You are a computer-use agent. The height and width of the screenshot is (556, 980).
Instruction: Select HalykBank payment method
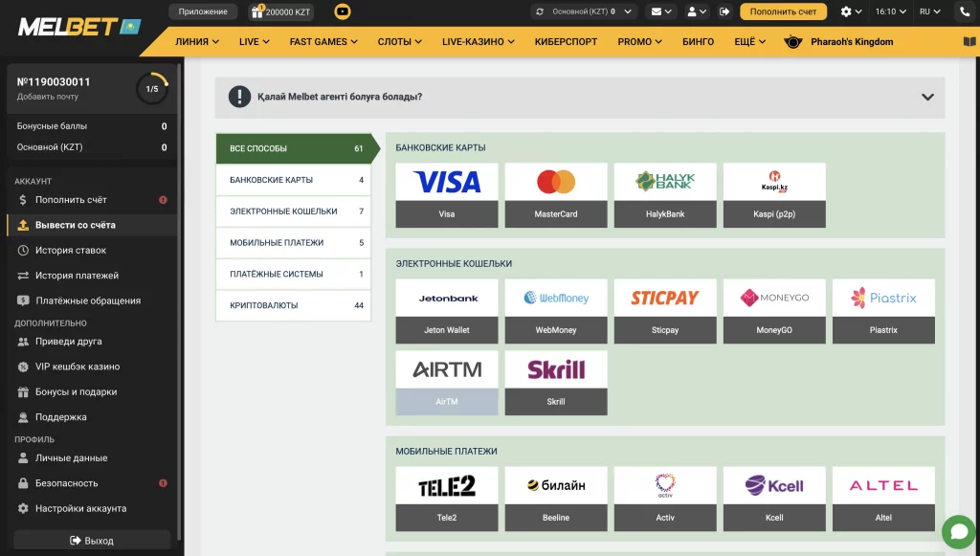(665, 195)
